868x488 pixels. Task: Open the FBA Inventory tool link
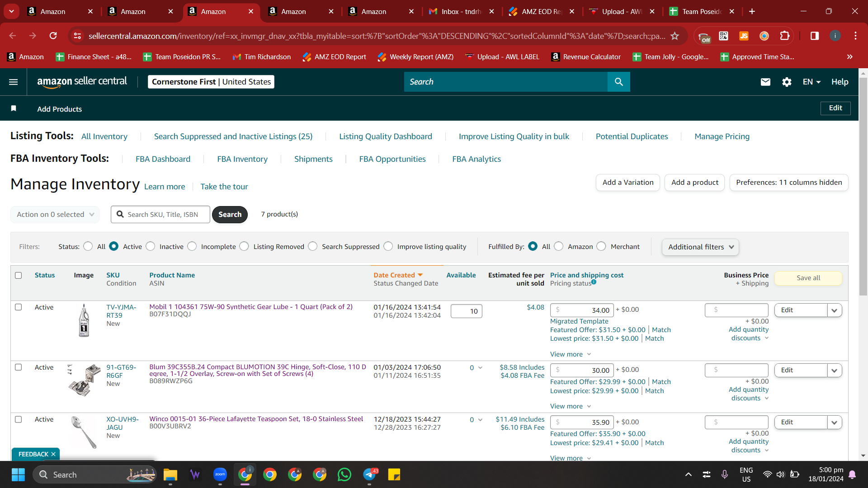[242, 159]
